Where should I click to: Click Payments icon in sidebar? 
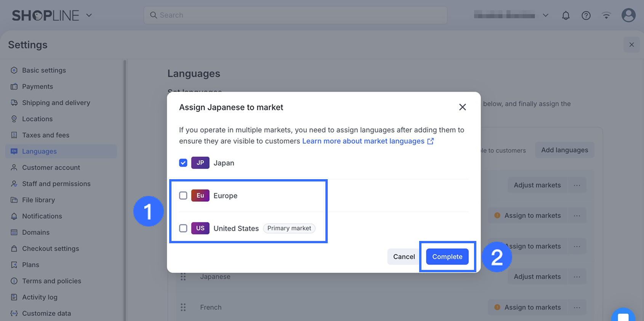pyautogui.click(x=14, y=87)
